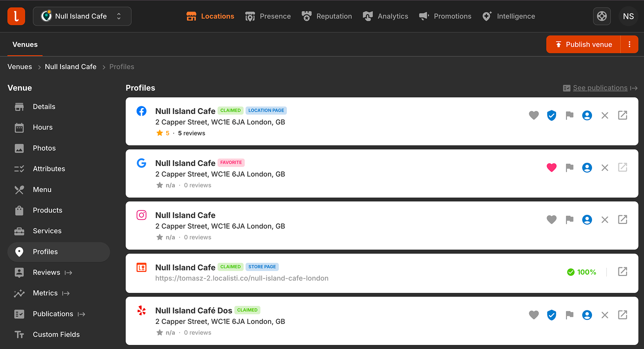644x349 pixels.
Task: Select Profiles in the venue sidebar
Action: 59,252
